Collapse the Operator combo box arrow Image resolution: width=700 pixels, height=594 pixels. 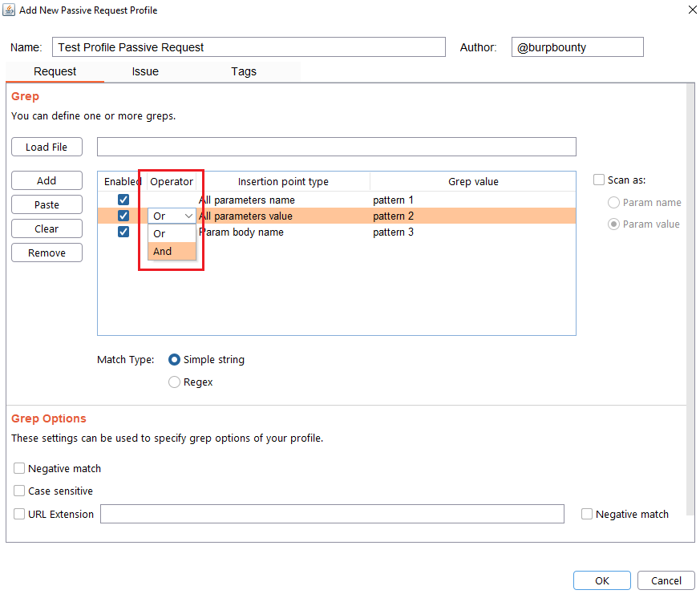(188, 216)
